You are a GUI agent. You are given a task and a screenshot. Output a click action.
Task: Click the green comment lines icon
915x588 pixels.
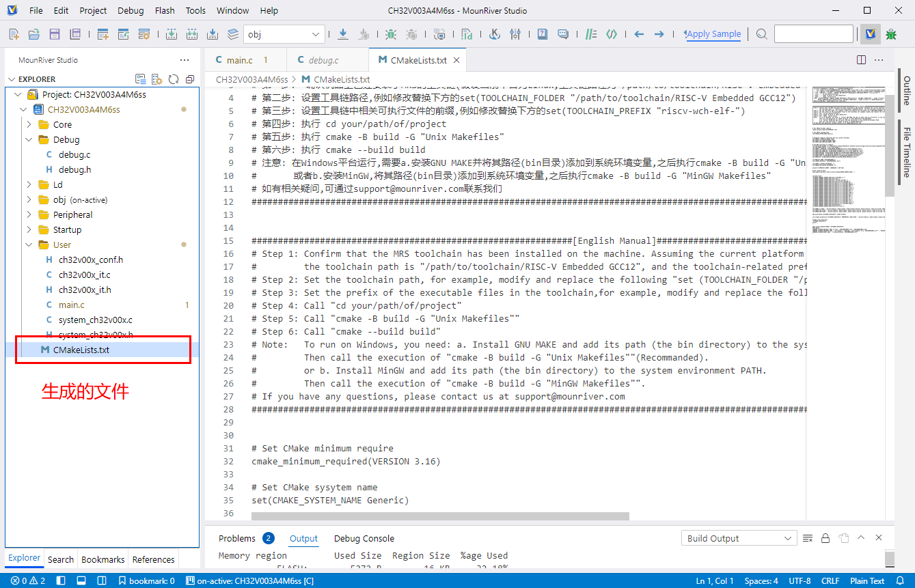tap(592, 33)
